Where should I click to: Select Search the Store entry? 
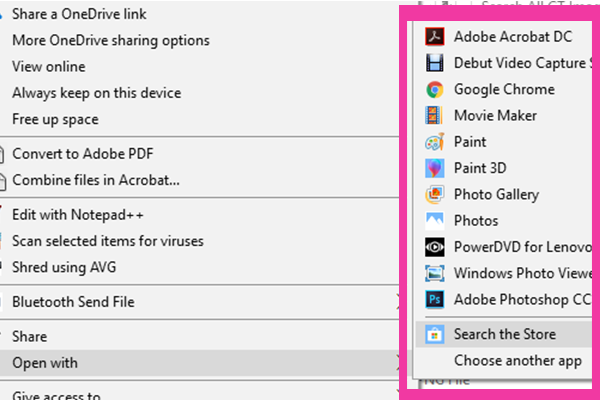504,335
